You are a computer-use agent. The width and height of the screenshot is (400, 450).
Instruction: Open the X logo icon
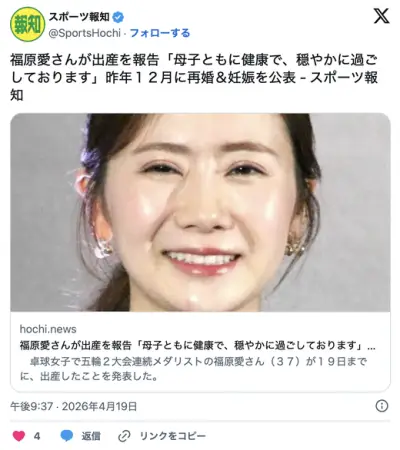tap(381, 16)
